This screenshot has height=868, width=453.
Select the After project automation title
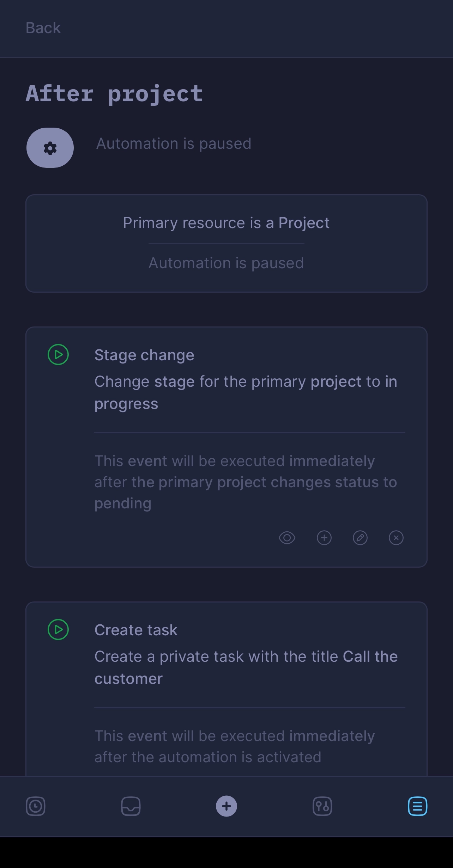pyautogui.click(x=114, y=93)
